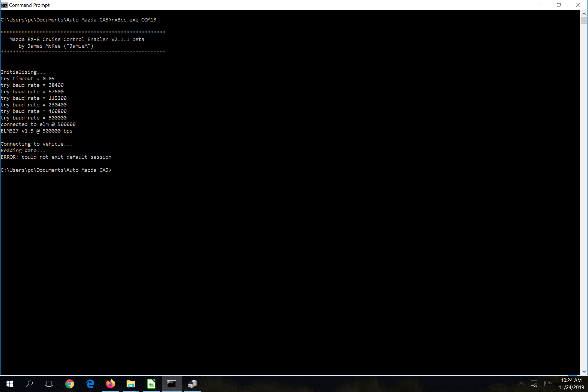Open File Explorer from the taskbar
Viewport: 588px width, 392px height.
tap(131, 384)
